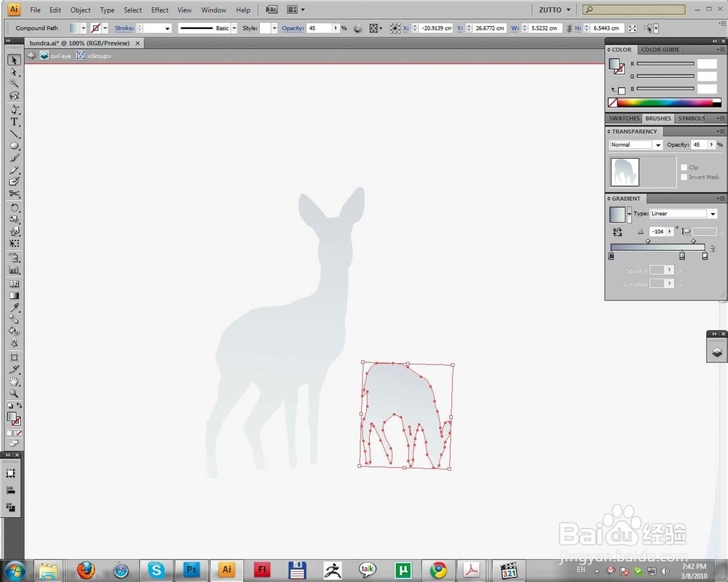
Task: Expand the Normal blending mode dropdown
Action: tap(636, 145)
